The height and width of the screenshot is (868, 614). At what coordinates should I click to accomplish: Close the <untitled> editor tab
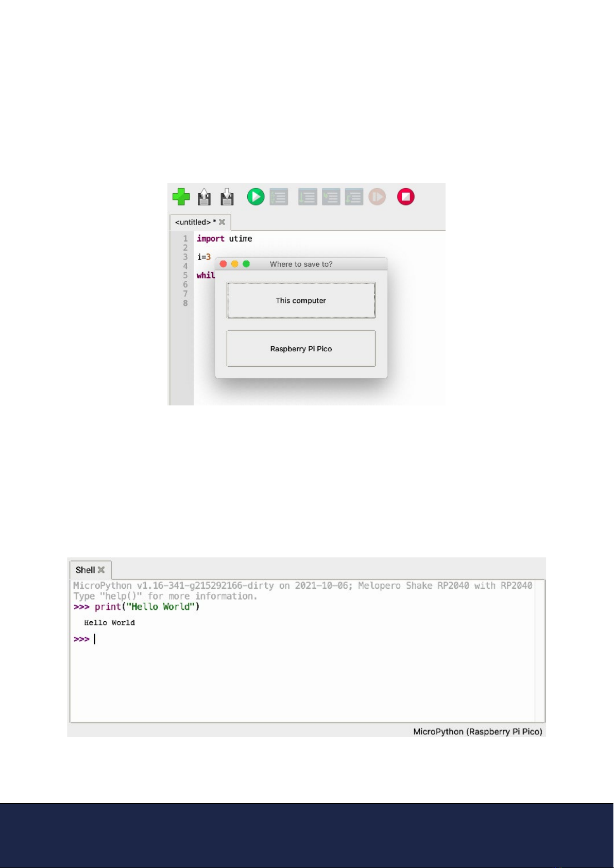(222, 222)
